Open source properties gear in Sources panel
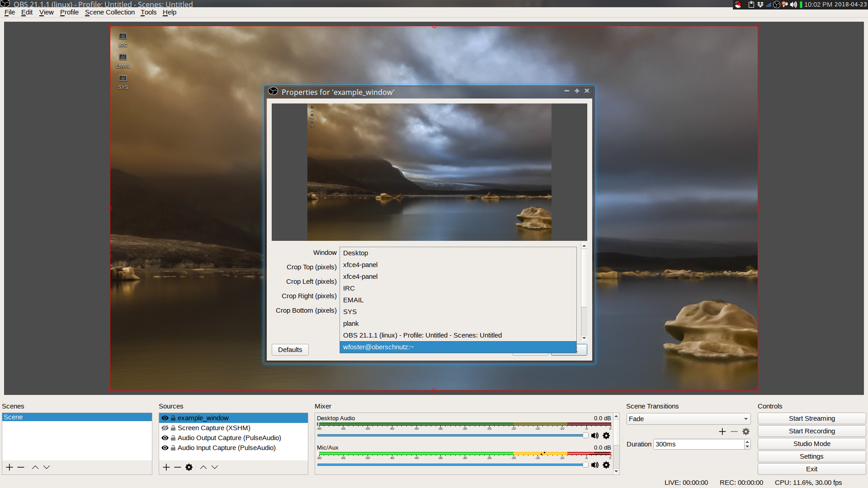 [189, 467]
